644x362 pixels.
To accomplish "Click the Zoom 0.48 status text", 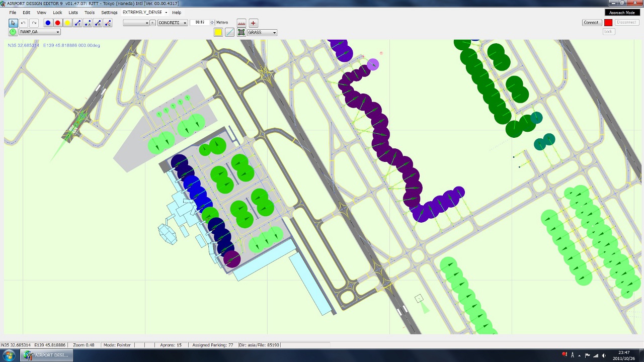I will (x=84, y=345).
